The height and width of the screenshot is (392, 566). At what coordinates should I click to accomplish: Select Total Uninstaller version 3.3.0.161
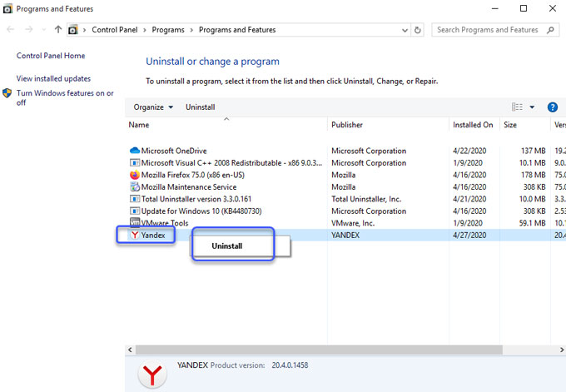[196, 199]
